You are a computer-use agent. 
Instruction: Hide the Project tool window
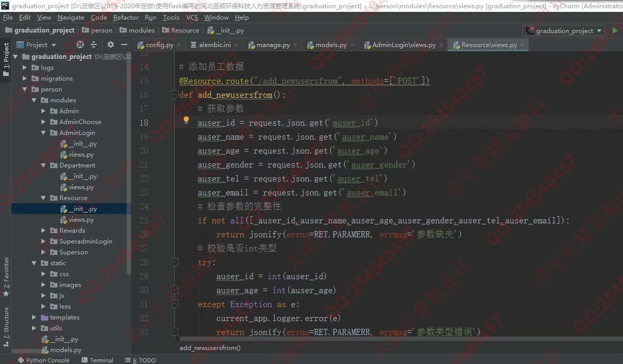coord(124,45)
